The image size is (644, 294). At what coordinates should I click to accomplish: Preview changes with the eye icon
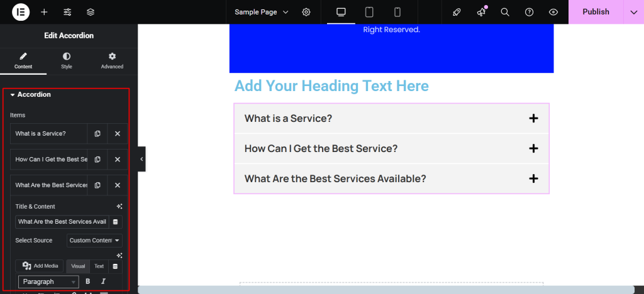(553, 12)
